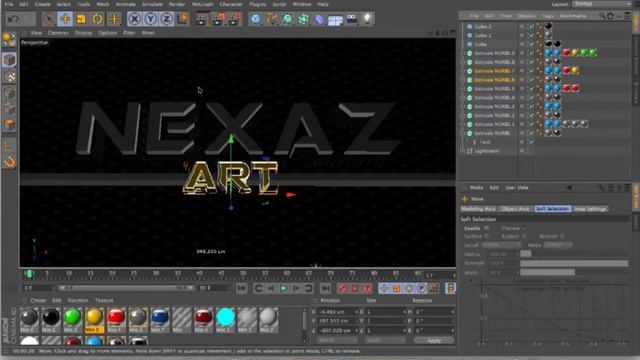Viewport: 640px width, 360px height.
Task: Click the Render View clapperboard icon
Action: tap(202, 19)
